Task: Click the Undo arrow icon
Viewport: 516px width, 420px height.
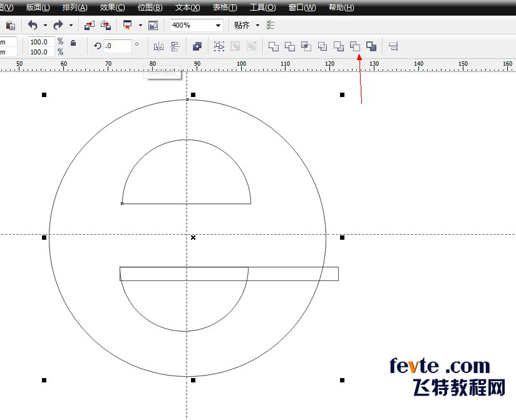Action: tap(33, 26)
